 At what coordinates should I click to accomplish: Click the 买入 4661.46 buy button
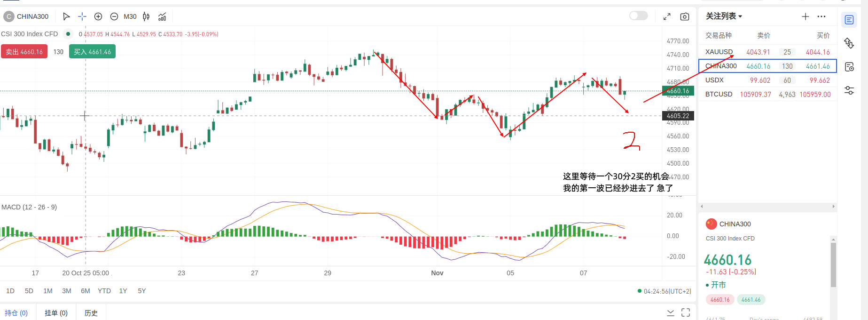click(x=92, y=52)
